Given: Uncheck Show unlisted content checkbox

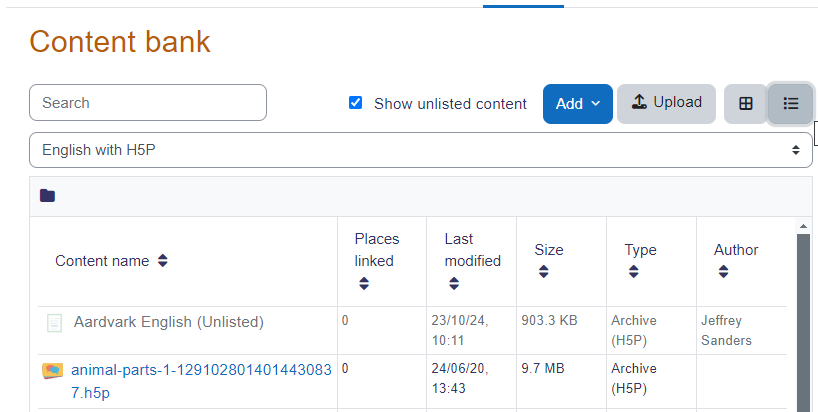Looking at the screenshot, I should pos(355,103).
